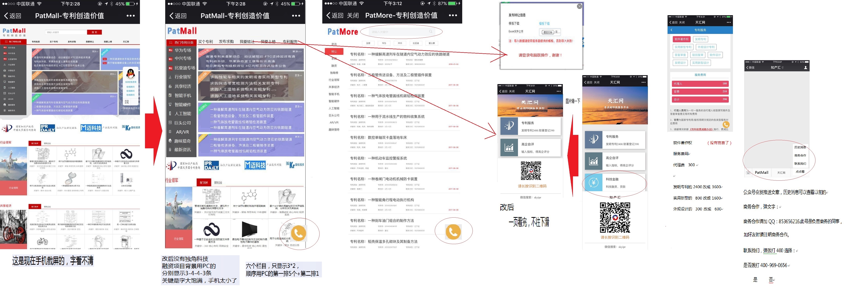Tap 点点看 in the 知产汇 bottom menu
Viewport: 868px width, 306px height.
[800, 172]
